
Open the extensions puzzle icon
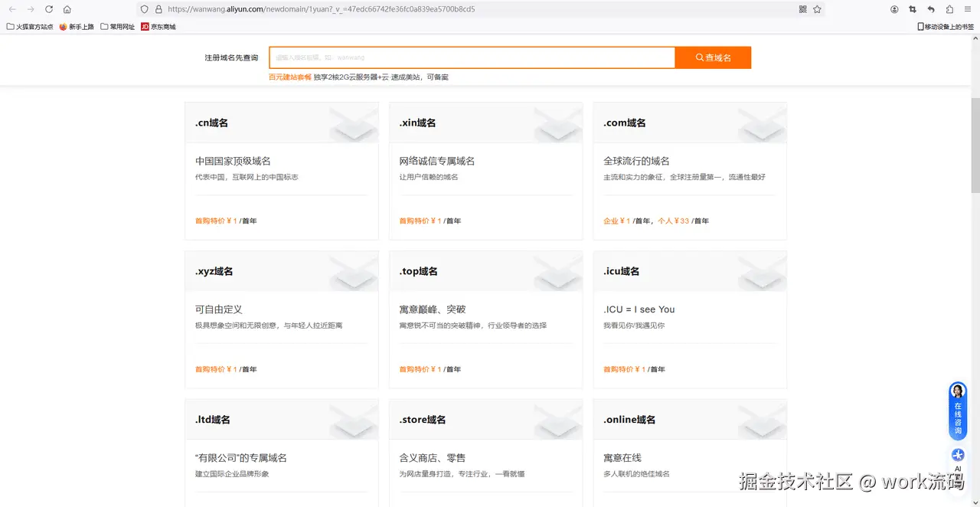point(949,9)
